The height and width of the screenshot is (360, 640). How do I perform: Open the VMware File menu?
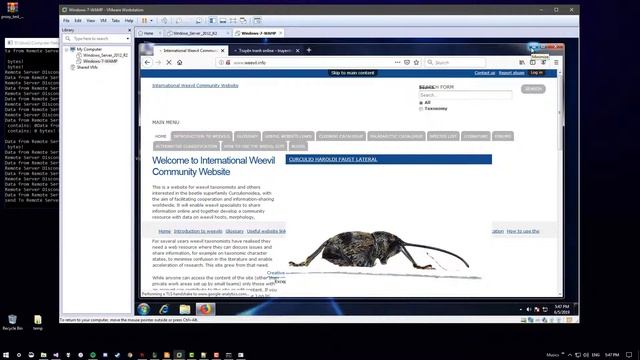66,20
